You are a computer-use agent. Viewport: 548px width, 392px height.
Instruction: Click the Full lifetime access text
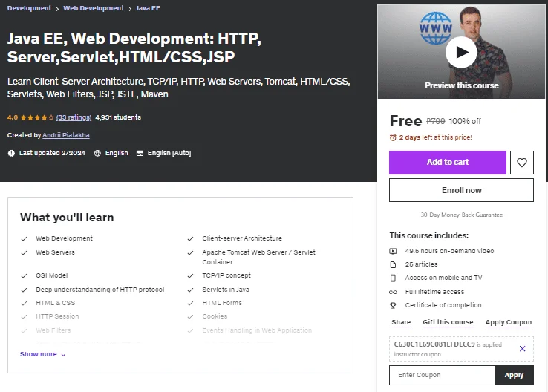[x=434, y=292]
